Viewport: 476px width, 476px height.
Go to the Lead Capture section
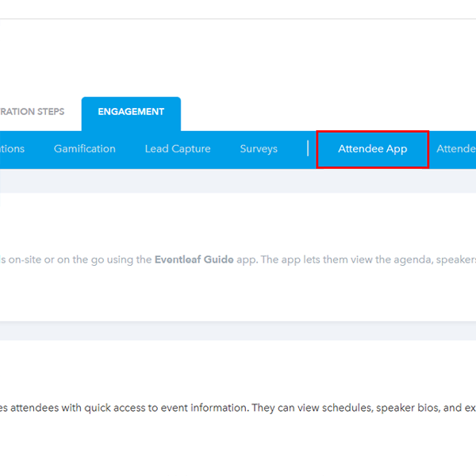(177, 149)
